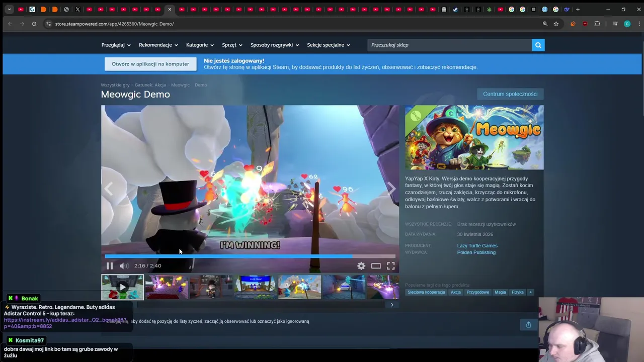Expand the Rekomendacje dropdown

158,45
